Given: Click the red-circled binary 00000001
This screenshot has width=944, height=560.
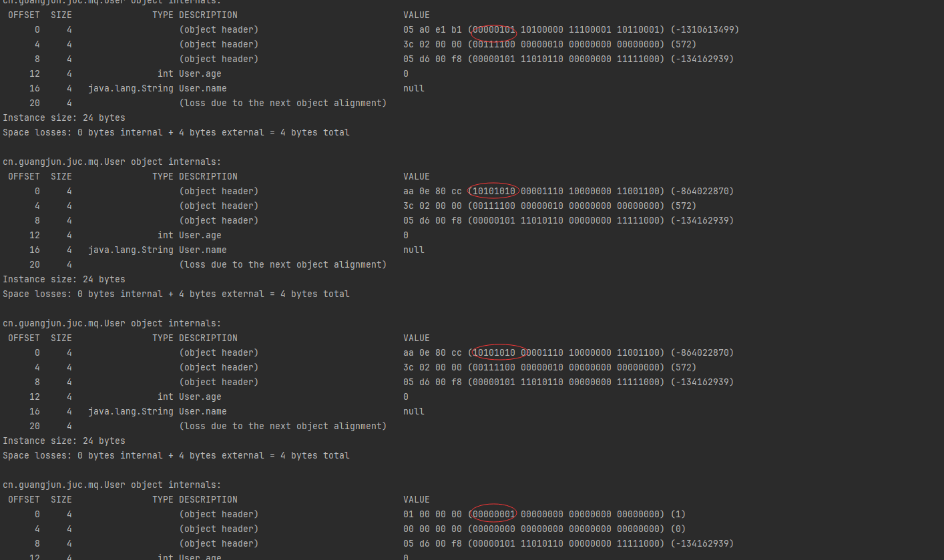Looking at the screenshot, I should point(493,515).
